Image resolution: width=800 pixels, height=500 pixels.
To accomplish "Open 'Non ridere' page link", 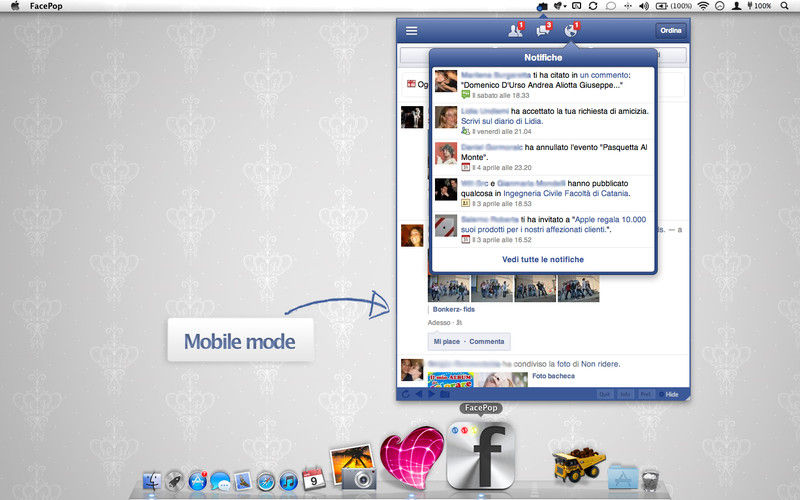I will (599, 364).
